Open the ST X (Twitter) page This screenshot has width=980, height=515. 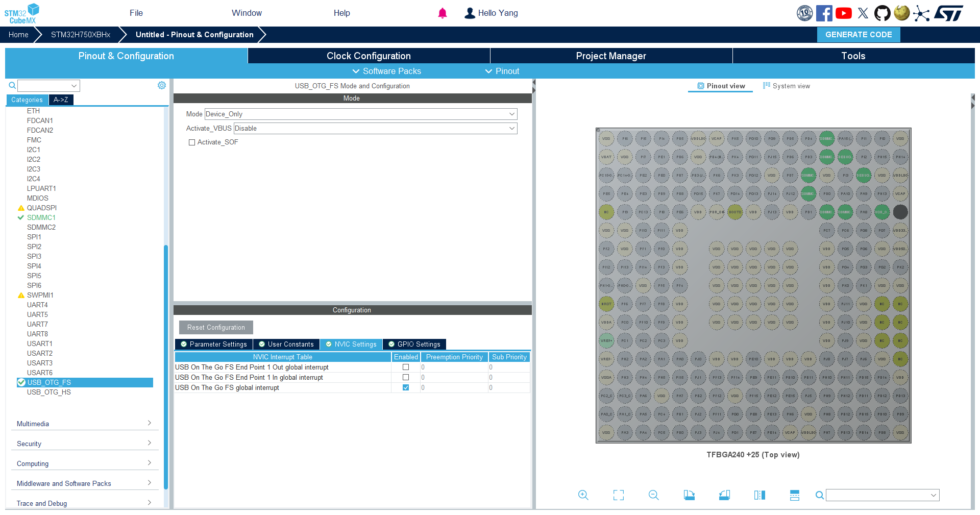point(863,13)
